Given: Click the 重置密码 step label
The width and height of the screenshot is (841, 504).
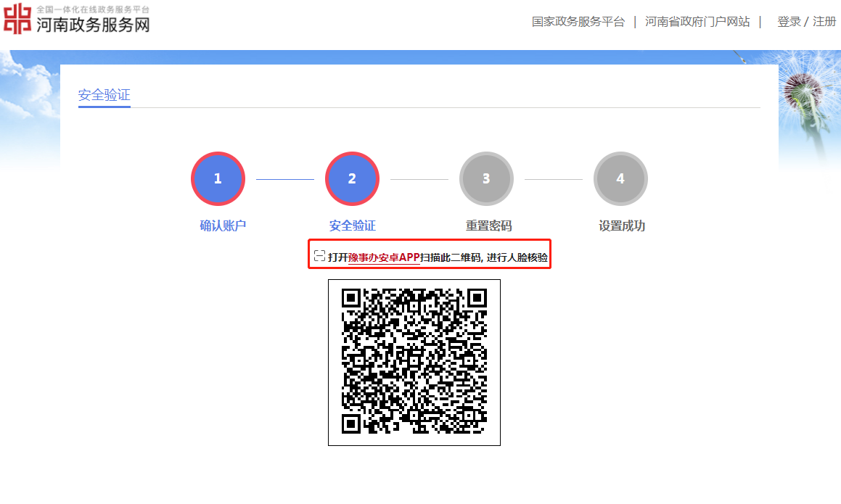Looking at the screenshot, I should tap(488, 226).
